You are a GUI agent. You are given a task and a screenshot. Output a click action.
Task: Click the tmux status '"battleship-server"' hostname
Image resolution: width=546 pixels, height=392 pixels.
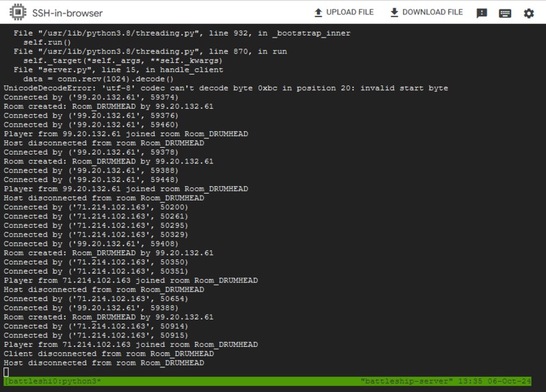tap(406, 381)
